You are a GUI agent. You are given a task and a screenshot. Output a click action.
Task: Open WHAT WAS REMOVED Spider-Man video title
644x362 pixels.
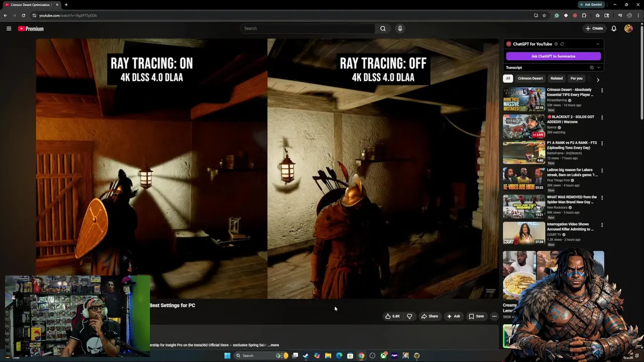(572, 200)
